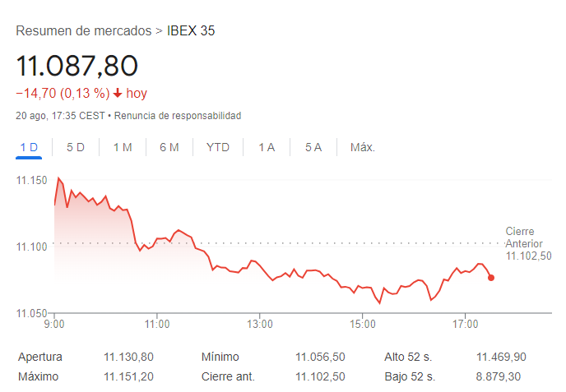Switch to the 5 D chart range
566x392 pixels.
click(76, 147)
